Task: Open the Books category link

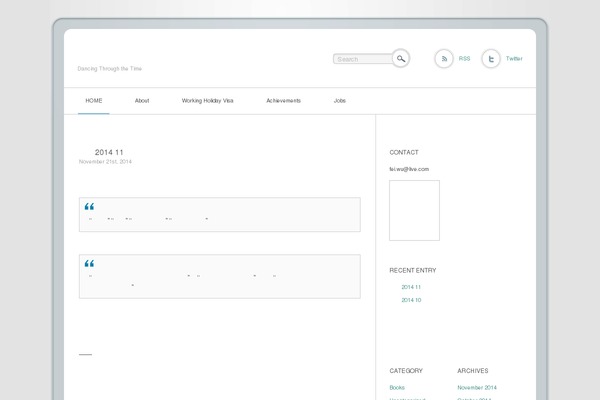Action: [x=397, y=387]
